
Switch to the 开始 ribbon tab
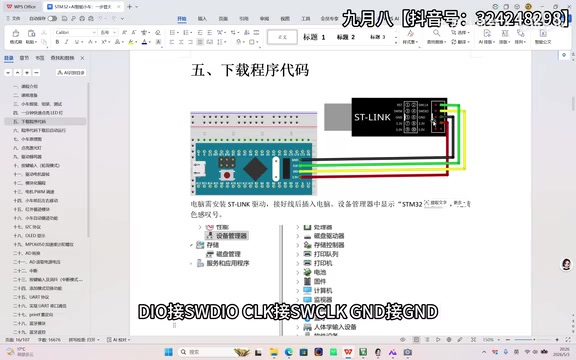point(182,18)
